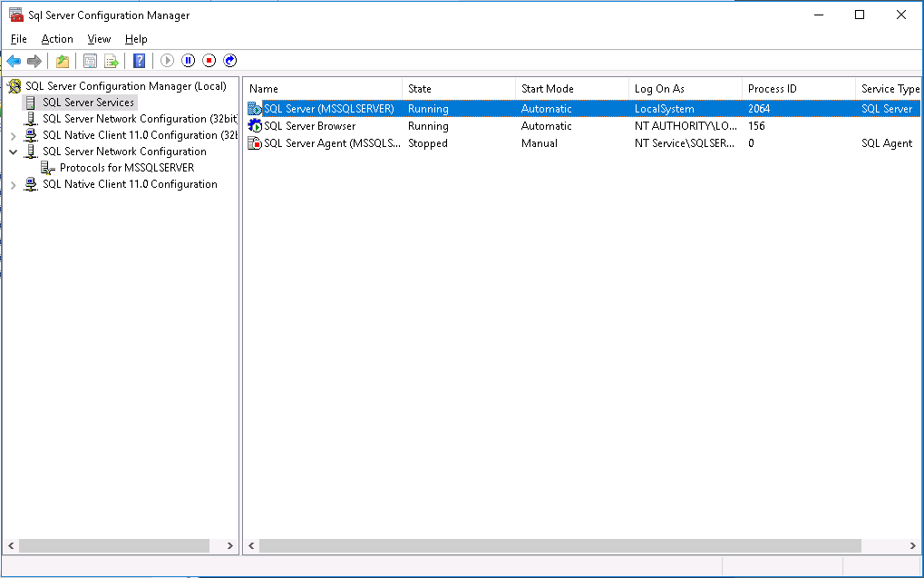Click the tree pane's left scroll arrow
The width and height of the screenshot is (924, 578).
(x=11, y=546)
